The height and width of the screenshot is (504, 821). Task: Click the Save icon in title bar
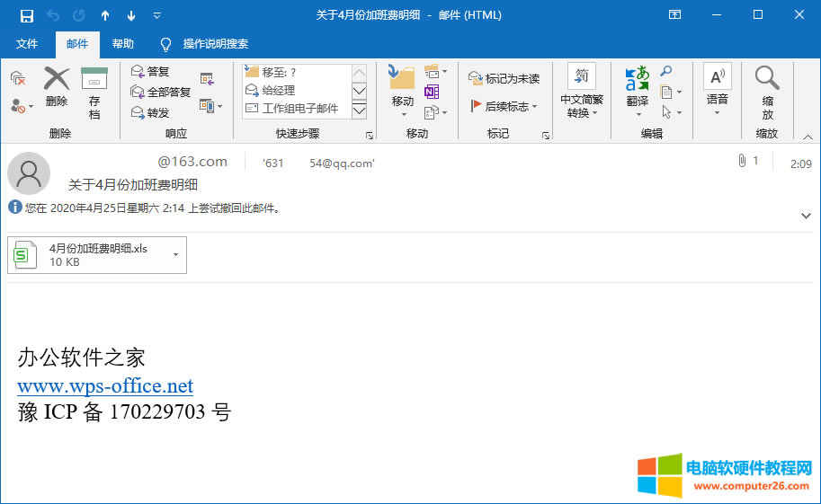click(x=27, y=15)
